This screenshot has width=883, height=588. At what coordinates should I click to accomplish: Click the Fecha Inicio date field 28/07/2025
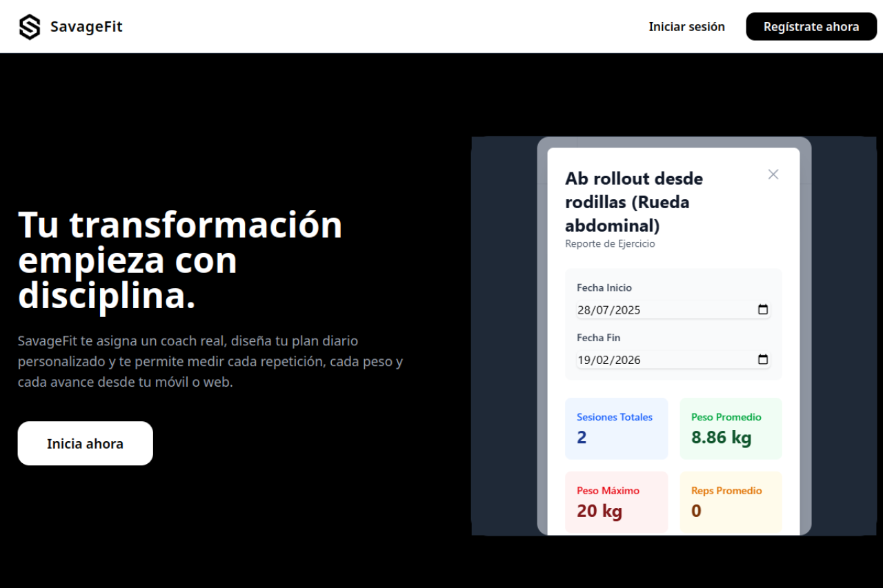(x=673, y=310)
